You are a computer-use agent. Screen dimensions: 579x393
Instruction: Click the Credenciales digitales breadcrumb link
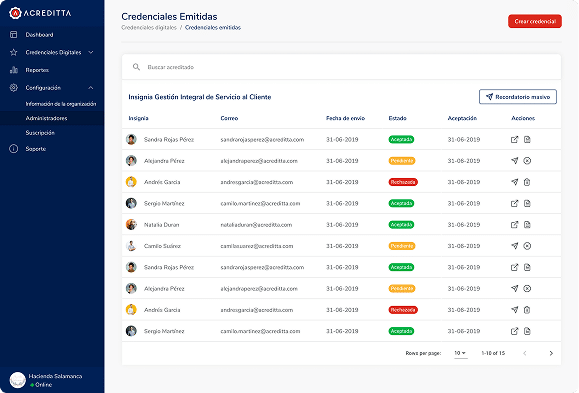click(x=149, y=27)
